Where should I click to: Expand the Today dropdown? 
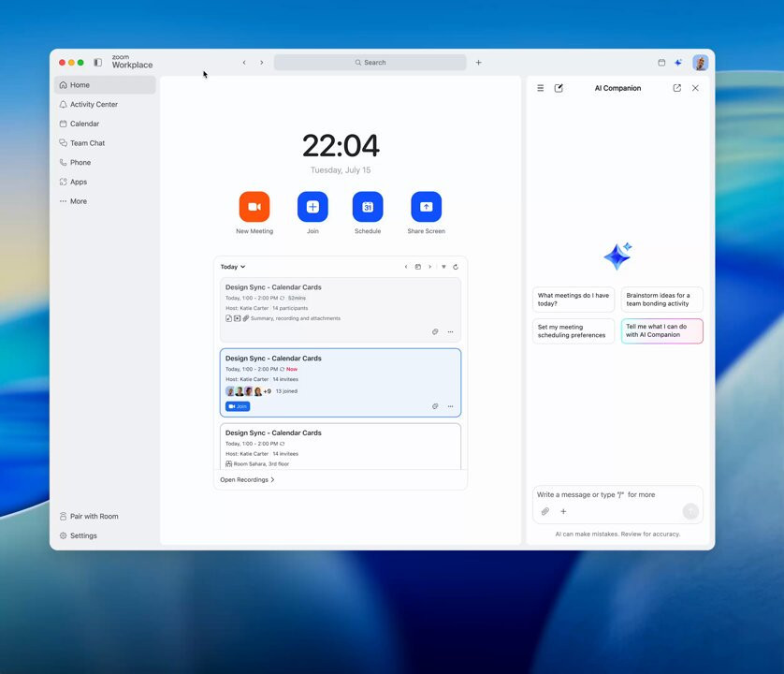pos(233,267)
